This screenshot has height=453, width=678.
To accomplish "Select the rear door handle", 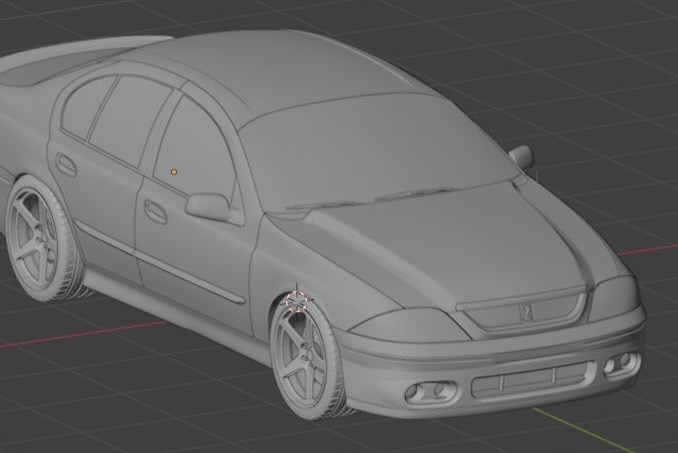I will coord(66,164).
